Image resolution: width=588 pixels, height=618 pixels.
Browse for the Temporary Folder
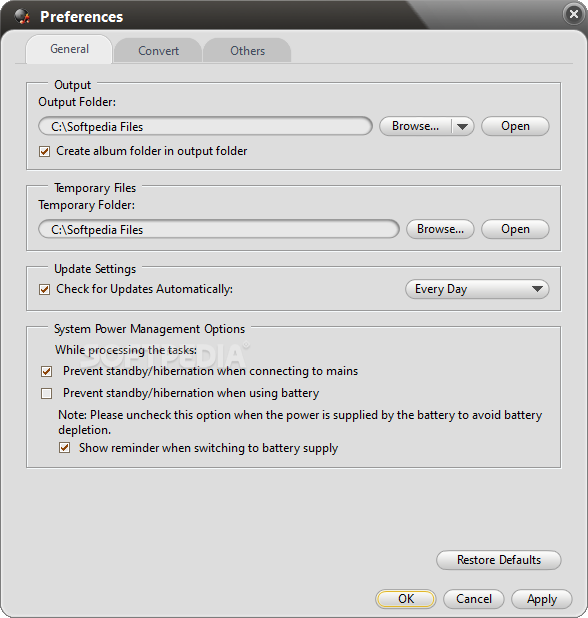pyautogui.click(x=440, y=229)
